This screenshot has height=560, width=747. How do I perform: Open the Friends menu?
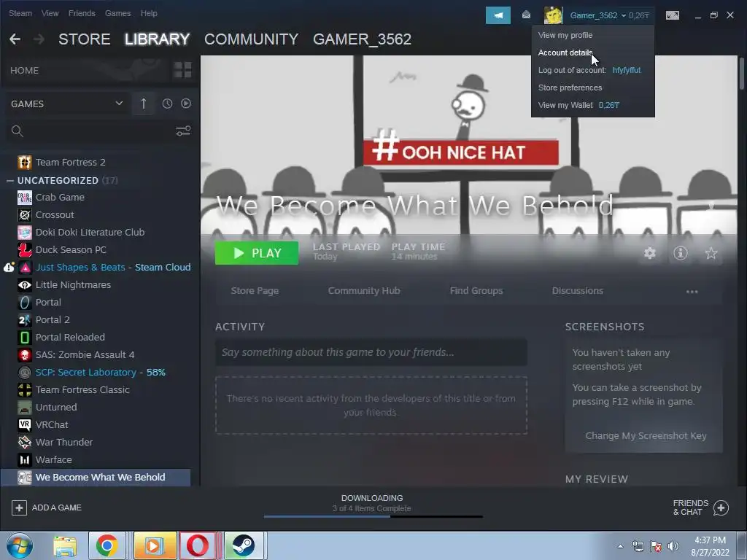click(x=82, y=13)
